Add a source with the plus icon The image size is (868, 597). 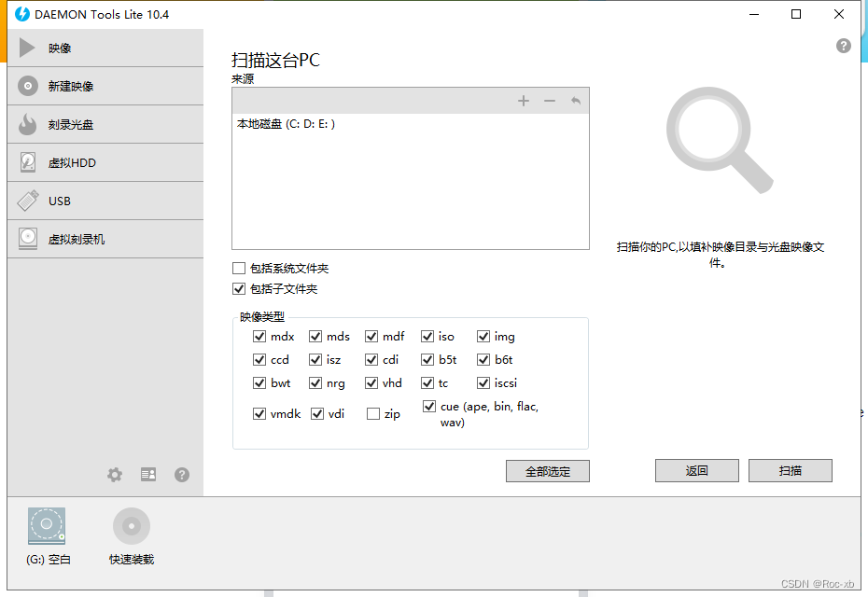523,101
